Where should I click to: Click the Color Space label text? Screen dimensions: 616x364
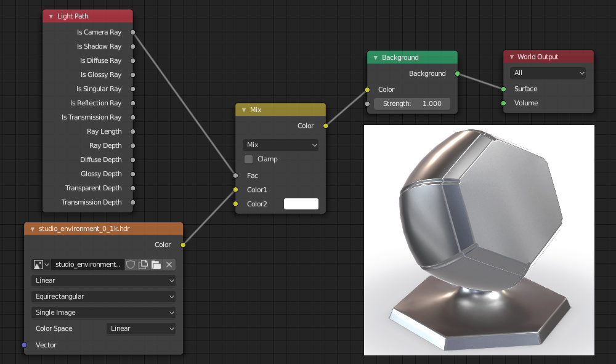(x=54, y=329)
